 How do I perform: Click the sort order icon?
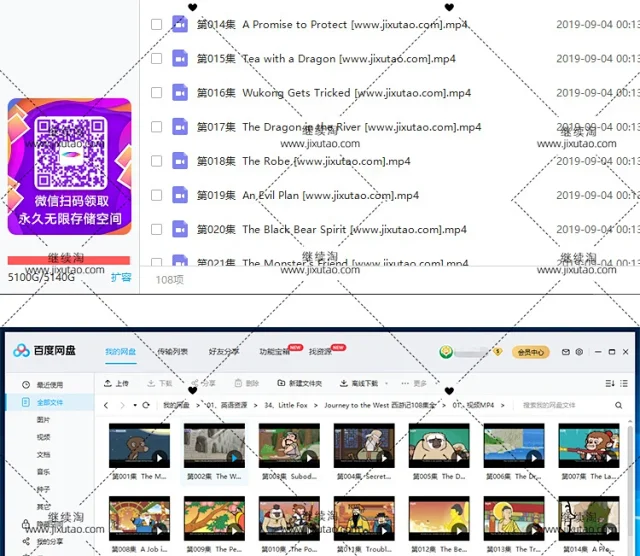pyautogui.click(x=610, y=383)
